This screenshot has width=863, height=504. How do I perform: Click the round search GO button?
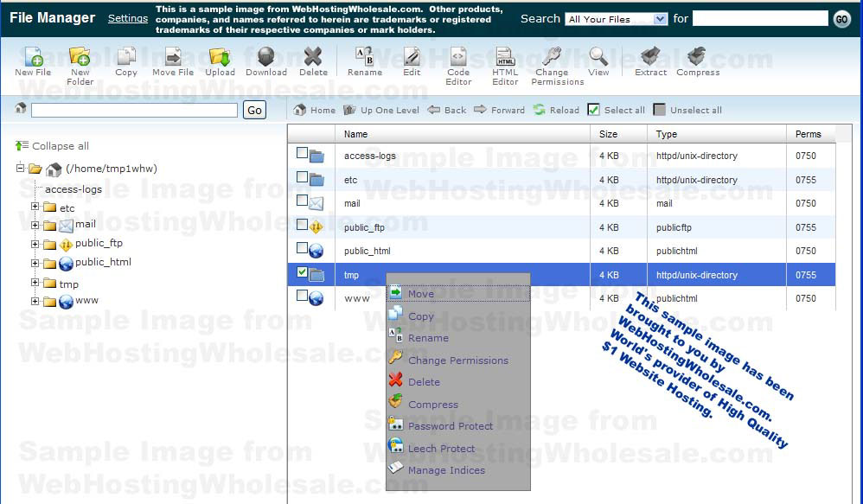[841, 19]
